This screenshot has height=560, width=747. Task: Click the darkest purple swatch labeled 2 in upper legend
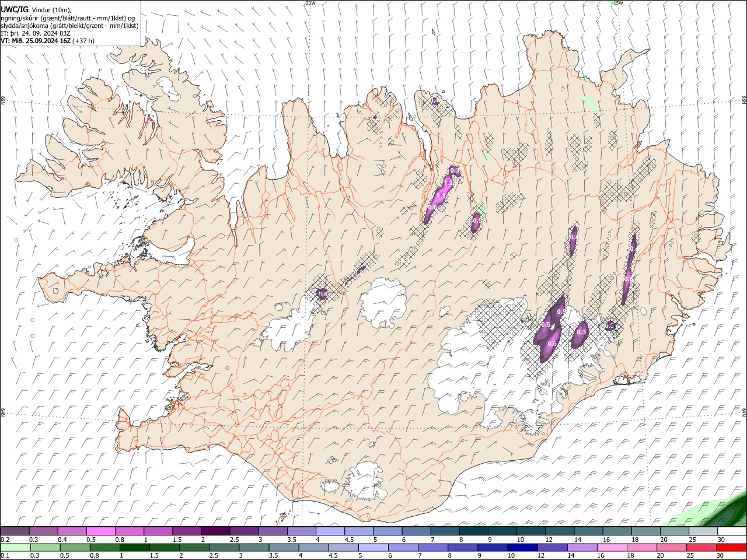pos(215,531)
